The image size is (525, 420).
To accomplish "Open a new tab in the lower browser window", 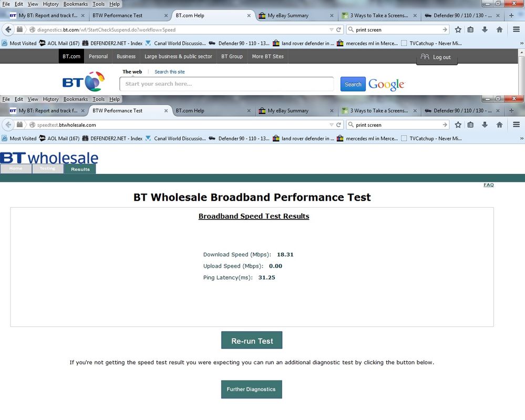I will [511, 110].
